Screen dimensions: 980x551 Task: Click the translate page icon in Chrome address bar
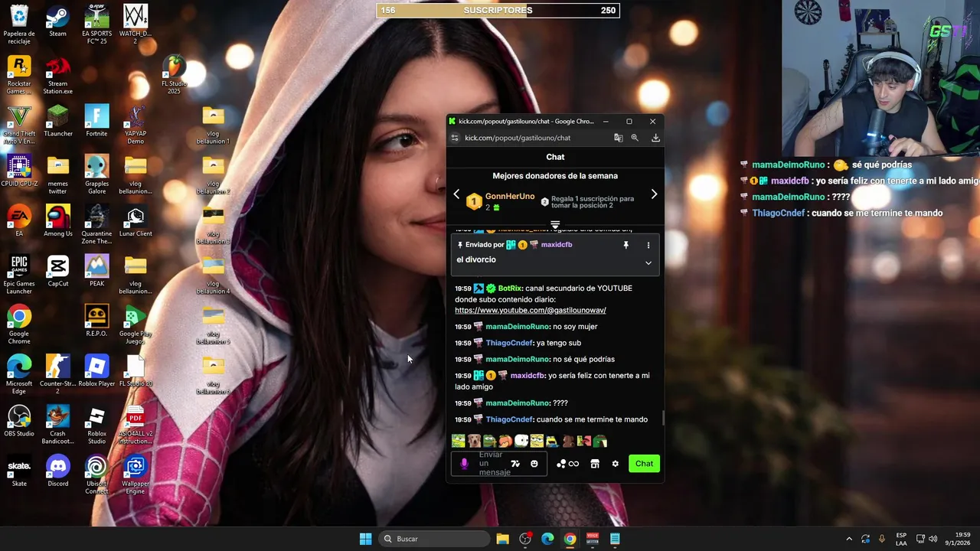tap(618, 138)
